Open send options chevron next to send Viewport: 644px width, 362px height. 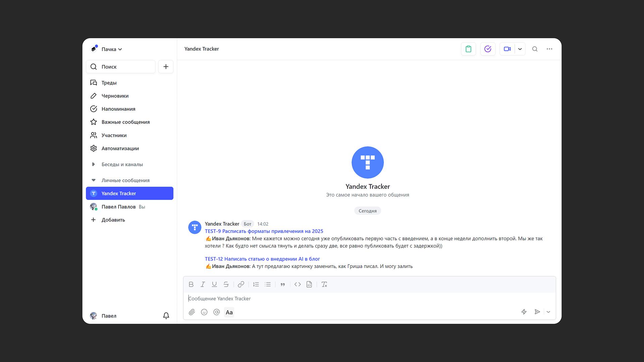(x=548, y=312)
